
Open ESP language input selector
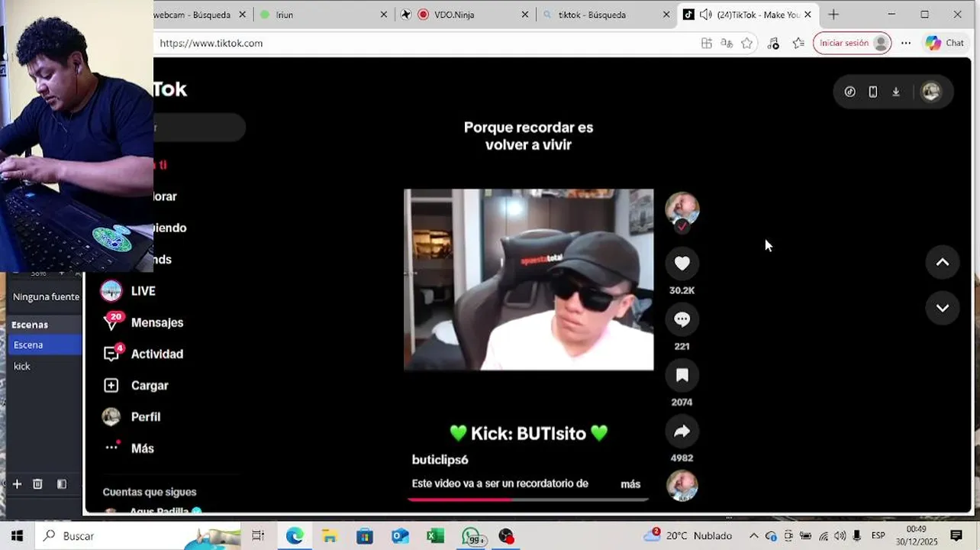coord(878,536)
